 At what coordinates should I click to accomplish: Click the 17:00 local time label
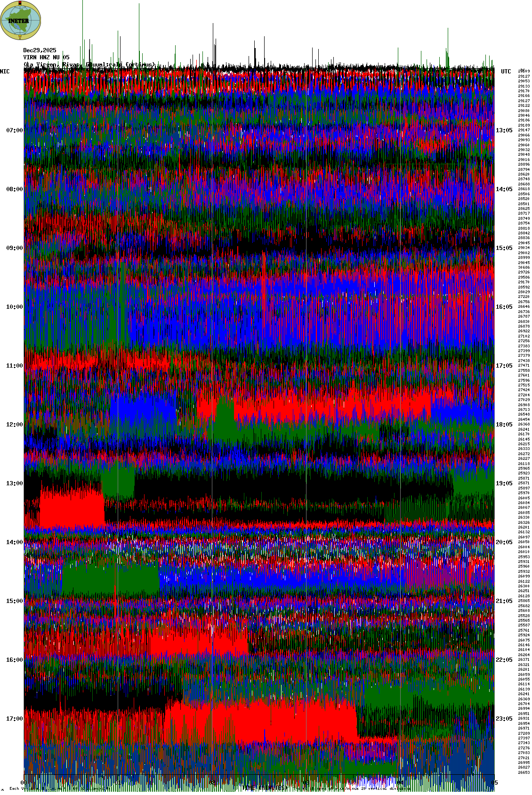14,719
